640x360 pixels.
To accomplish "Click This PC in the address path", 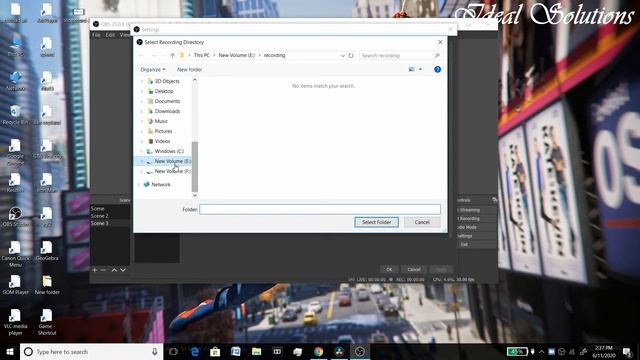I will coord(202,55).
